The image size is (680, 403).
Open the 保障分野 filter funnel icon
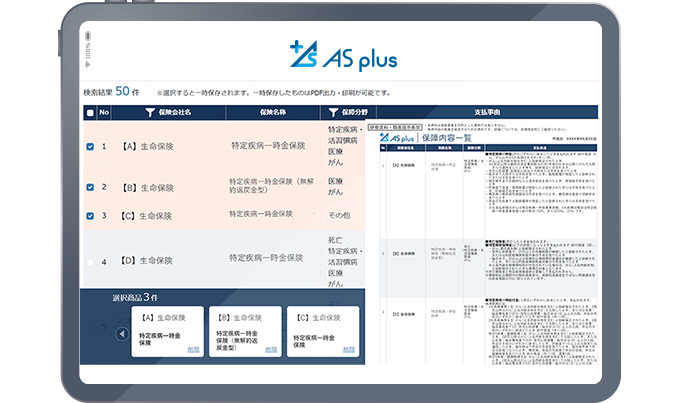[333, 113]
